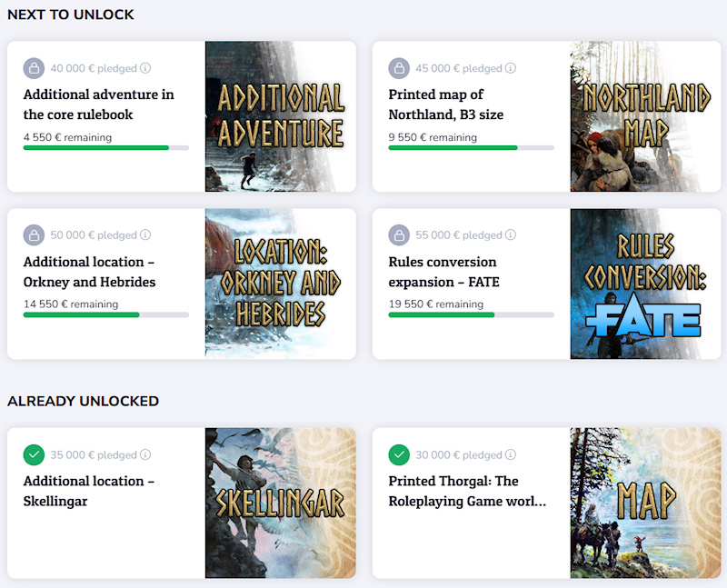This screenshot has width=727, height=588.
Task: Click 'Printed map of Northland, B3 size' title
Action: 445,105
